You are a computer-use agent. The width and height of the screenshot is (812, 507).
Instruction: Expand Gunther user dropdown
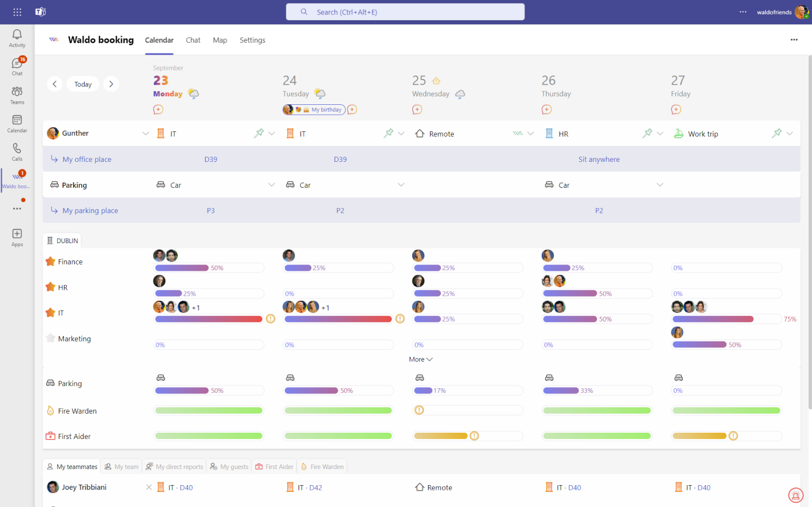point(145,134)
